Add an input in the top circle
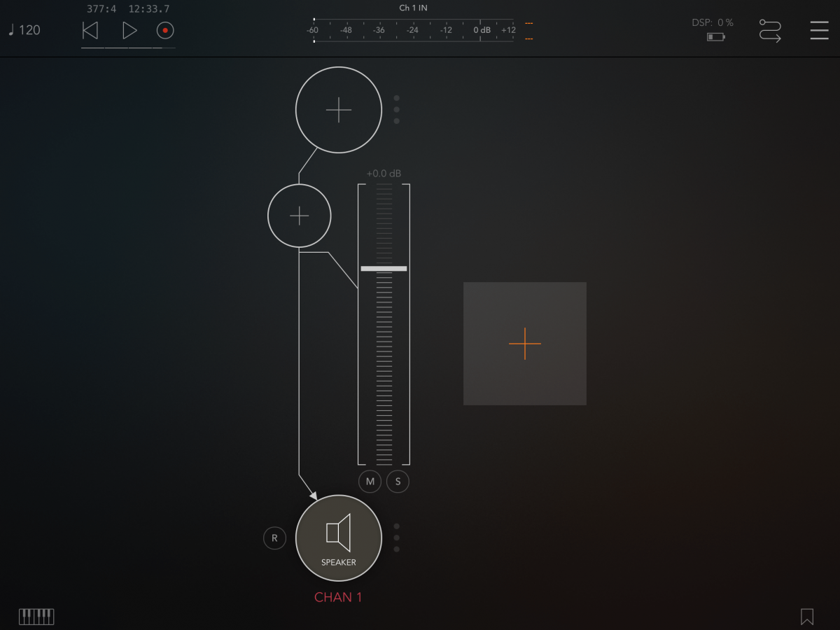 click(339, 110)
